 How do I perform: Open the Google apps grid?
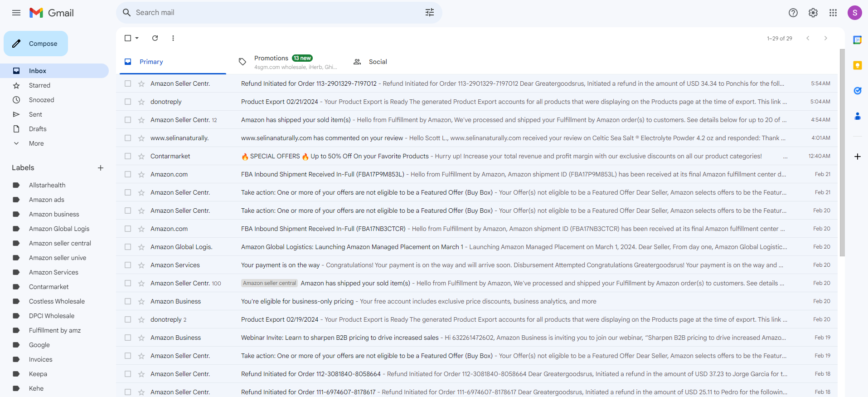[x=833, y=13]
